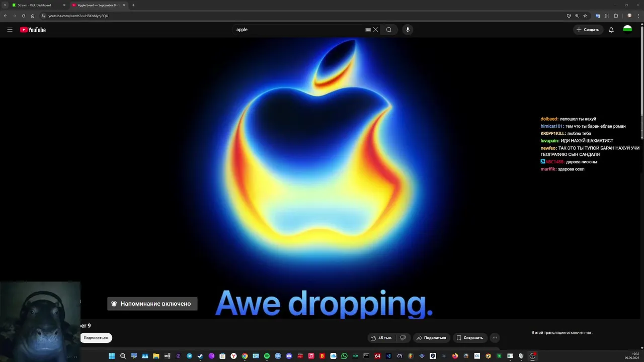Start voice search with the microphone
Viewport: 644px width, 362px height.
(x=408, y=30)
